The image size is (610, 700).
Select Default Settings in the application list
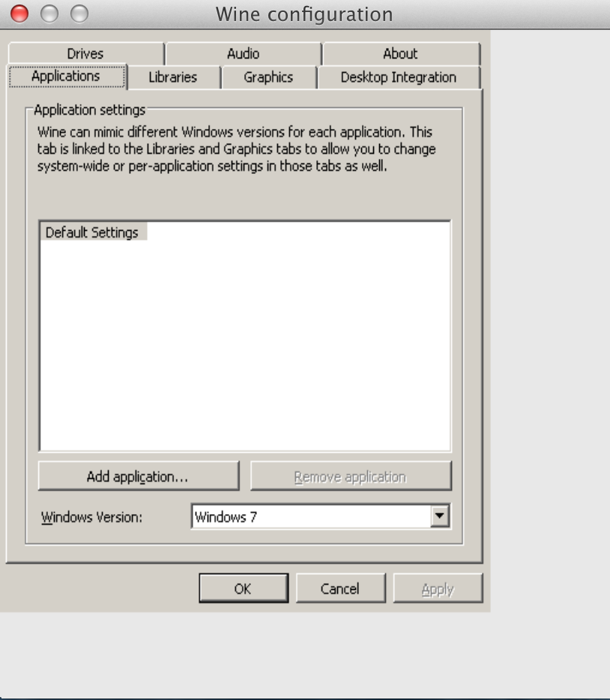point(92,232)
